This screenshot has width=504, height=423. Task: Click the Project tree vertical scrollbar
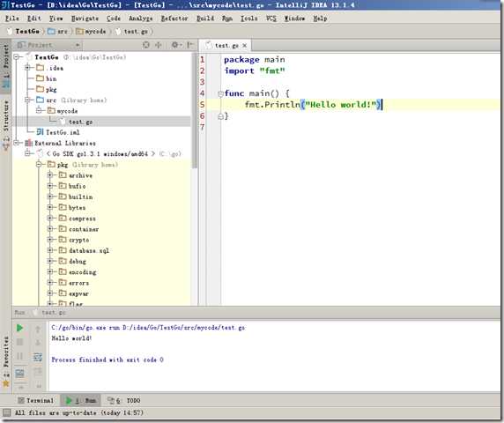[x=195, y=110]
